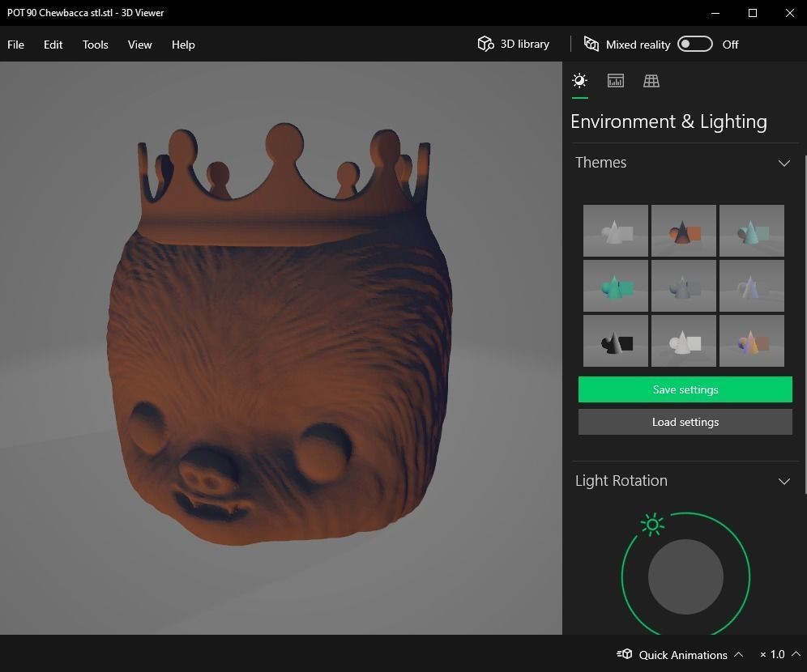Open the Edit menu
The image size is (807, 672).
[x=53, y=45]
